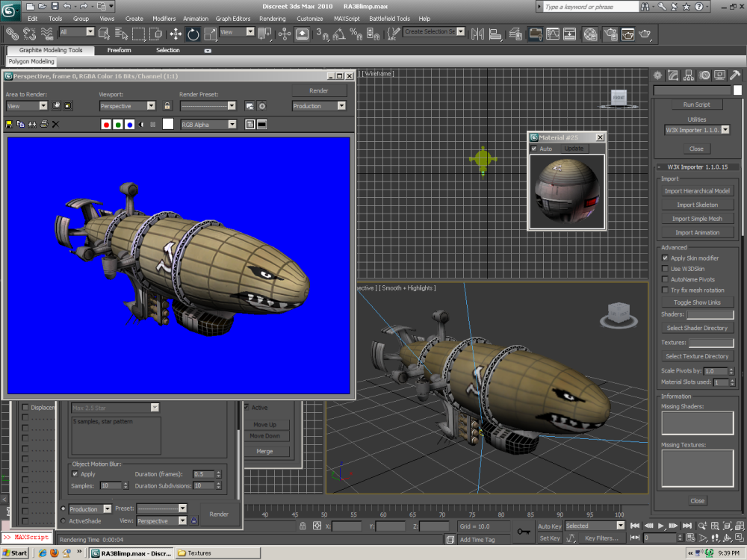
Task: Activate the Select Object tool
Action: (x=104, y=34)
